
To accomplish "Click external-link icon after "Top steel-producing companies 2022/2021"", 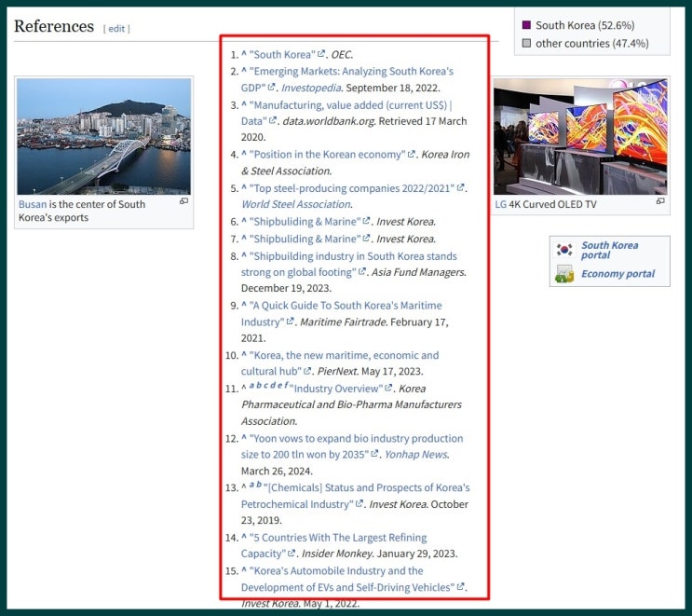I will (x=460, y=187).
